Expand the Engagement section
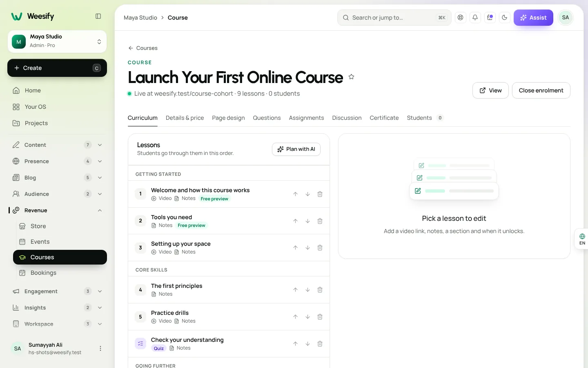Viewport: 588px width, 368px height. (57, 291)
